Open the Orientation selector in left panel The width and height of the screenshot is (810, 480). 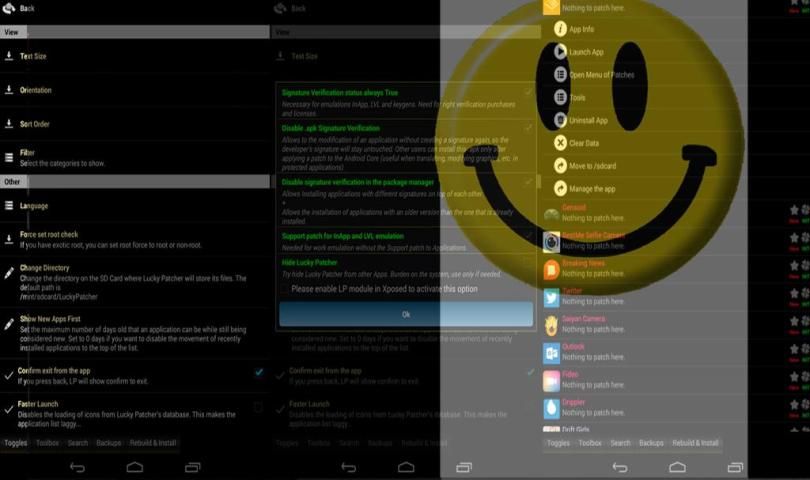35,90
